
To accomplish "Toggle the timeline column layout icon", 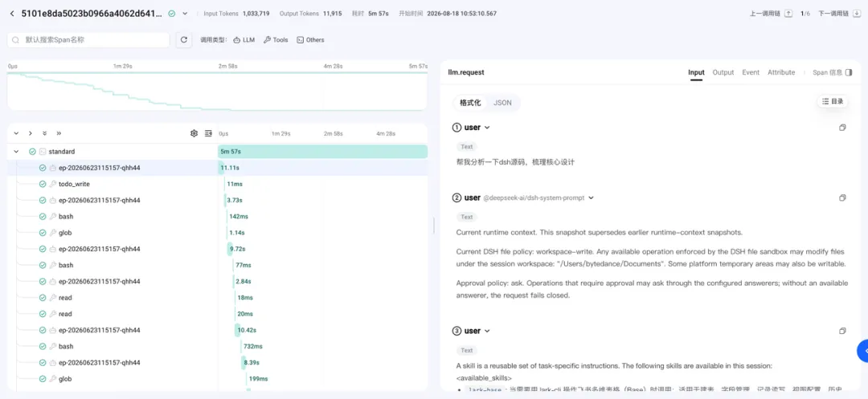I will click(209, 133).
